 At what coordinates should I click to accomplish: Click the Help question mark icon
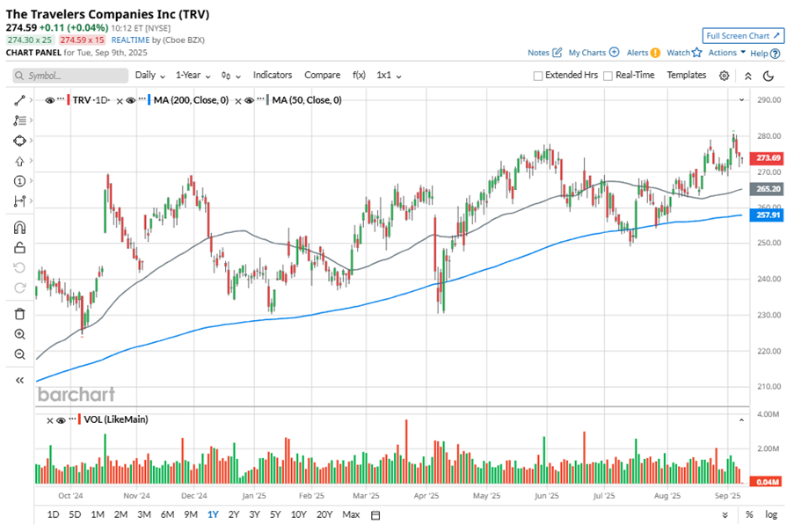tap(775, 53)
